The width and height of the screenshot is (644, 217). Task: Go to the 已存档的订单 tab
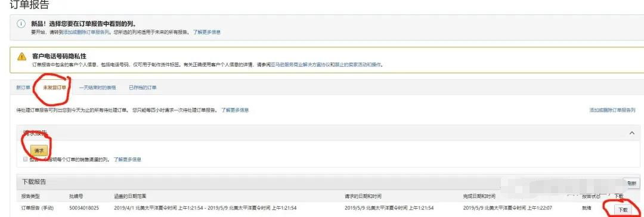(143, 88)
